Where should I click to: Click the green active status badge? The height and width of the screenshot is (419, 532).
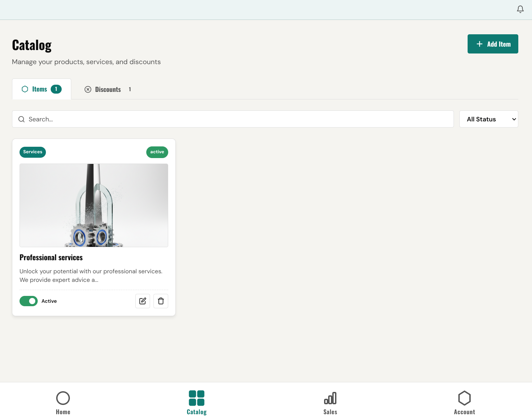(157, 152)
